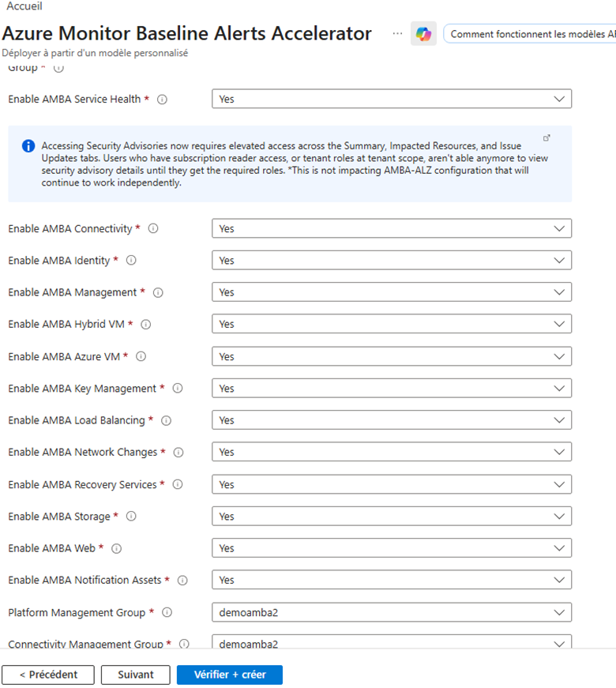Click the Suivant button
The width and height of the screenshot is (616, 688).
(135, 675)
